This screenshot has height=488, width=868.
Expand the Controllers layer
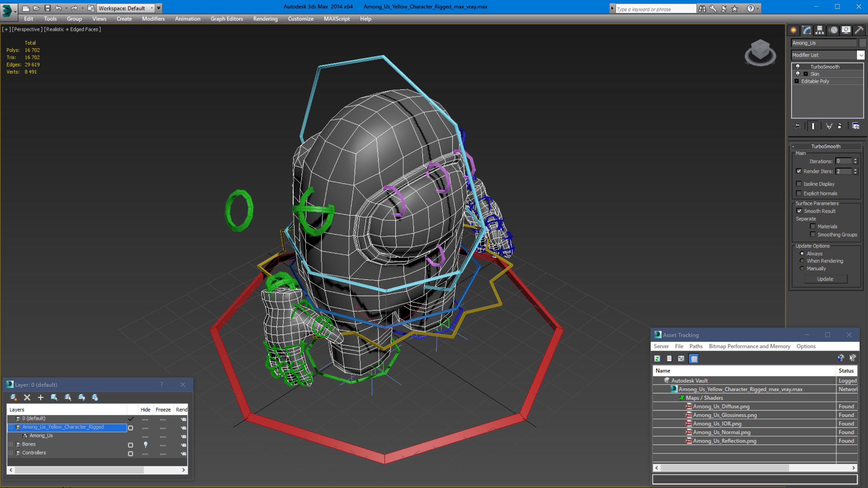click(x=11, y=453)
